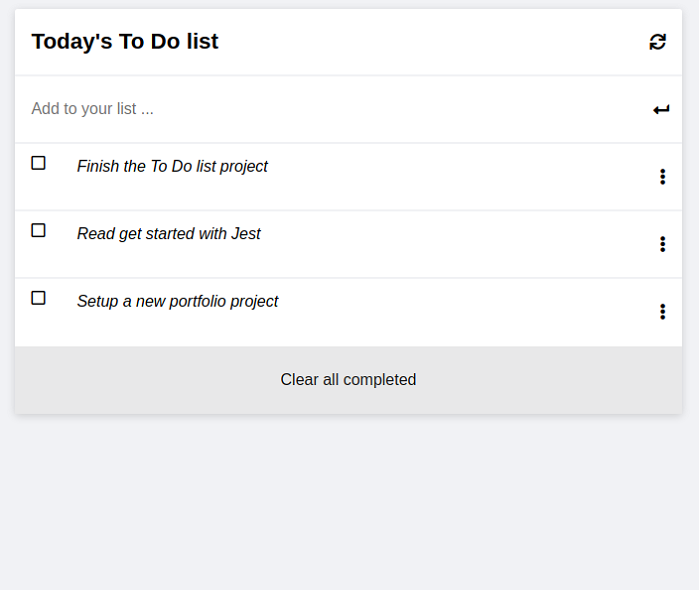This screenshot has width=700, height=590.
Task: Click the return-arrow icon to submit new item
Action: tap(661, 109)
